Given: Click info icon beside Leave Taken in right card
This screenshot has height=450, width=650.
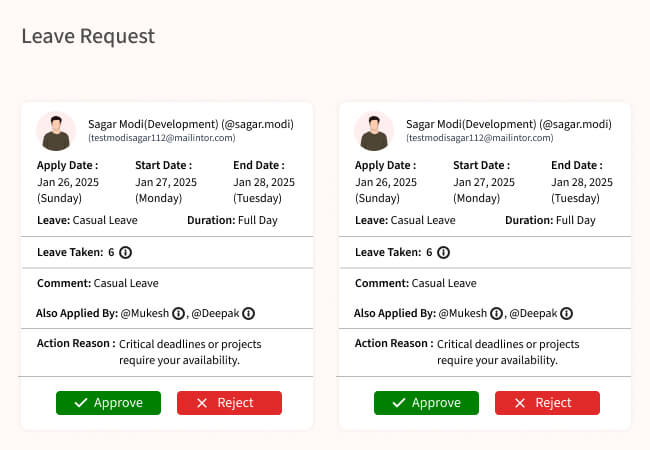Looking at the screenshot, I should [444, 253].
